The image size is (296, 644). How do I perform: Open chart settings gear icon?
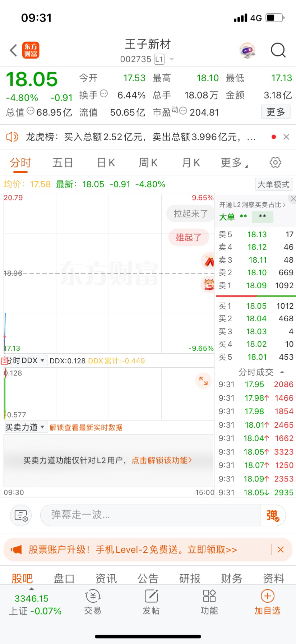click(275, 162)
